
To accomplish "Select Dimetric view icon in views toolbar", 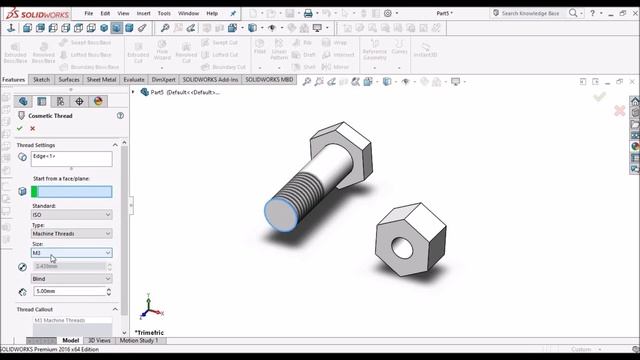I will tap(129, 28).
